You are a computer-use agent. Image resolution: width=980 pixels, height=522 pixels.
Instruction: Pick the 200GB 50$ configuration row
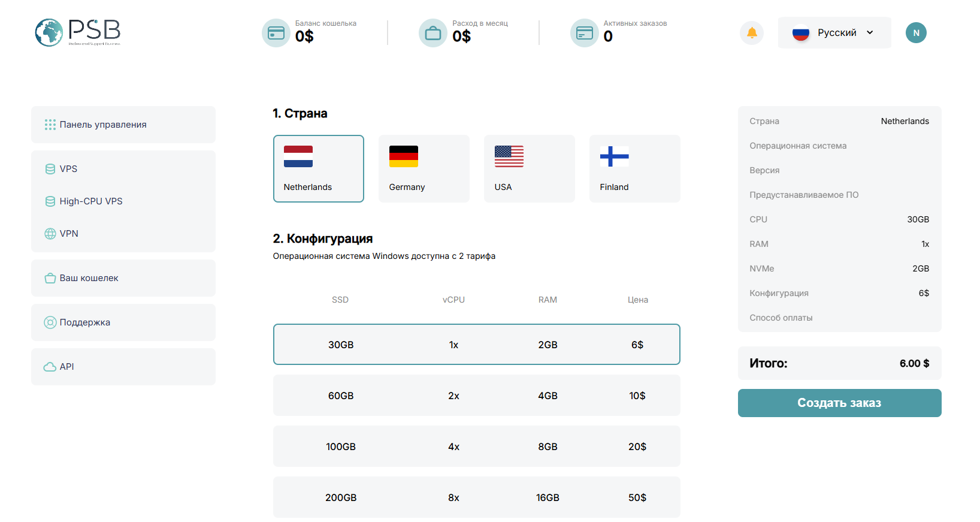pos(476,497)
